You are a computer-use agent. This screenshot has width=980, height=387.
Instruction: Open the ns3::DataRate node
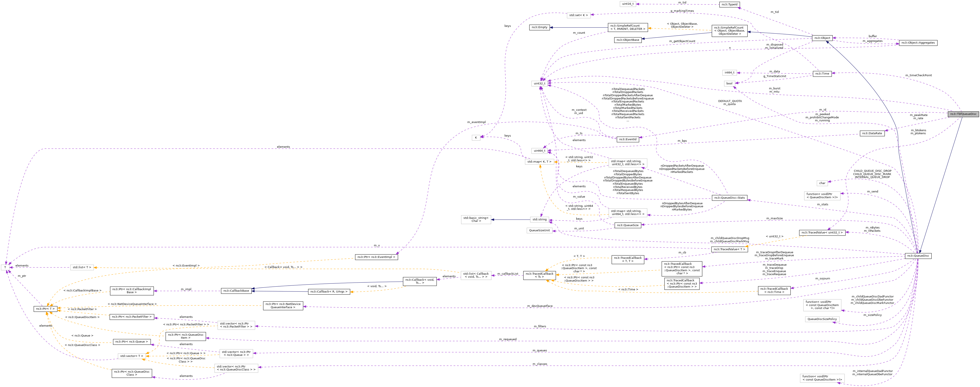[872, 133]
